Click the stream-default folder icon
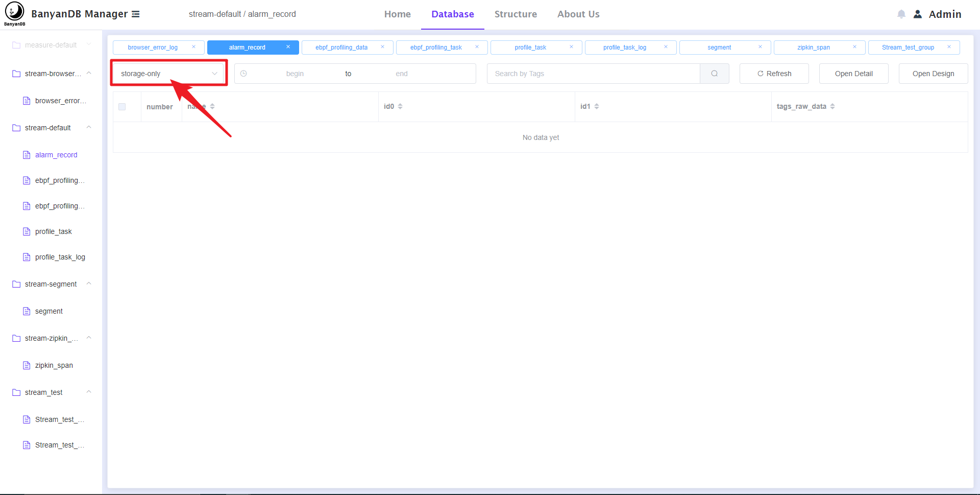 point(16,128)
